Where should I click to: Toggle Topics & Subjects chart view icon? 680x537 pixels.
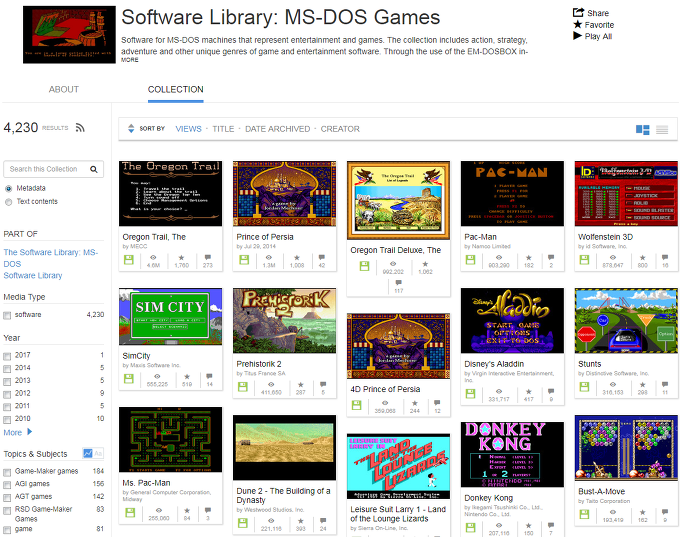(x=88, y=453)
